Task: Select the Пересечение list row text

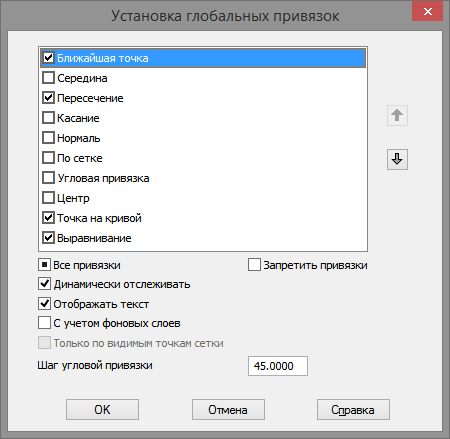Action: coord(90,98)
